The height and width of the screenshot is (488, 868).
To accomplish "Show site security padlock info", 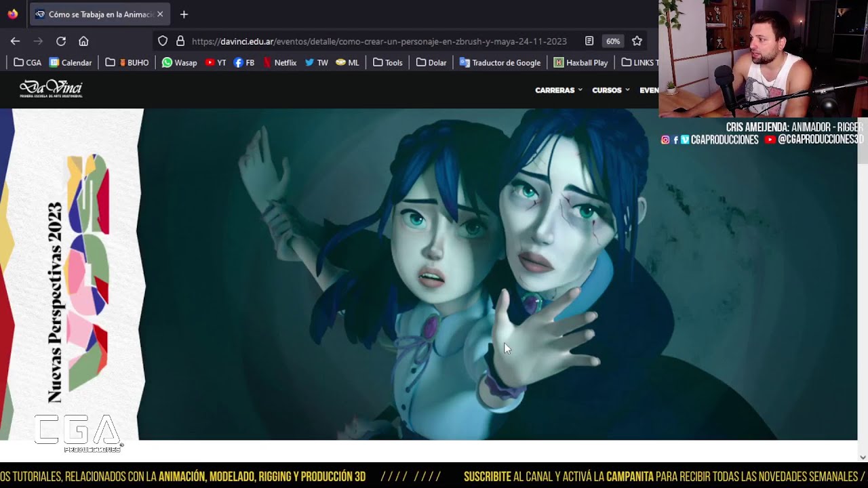I will (180, 41).
